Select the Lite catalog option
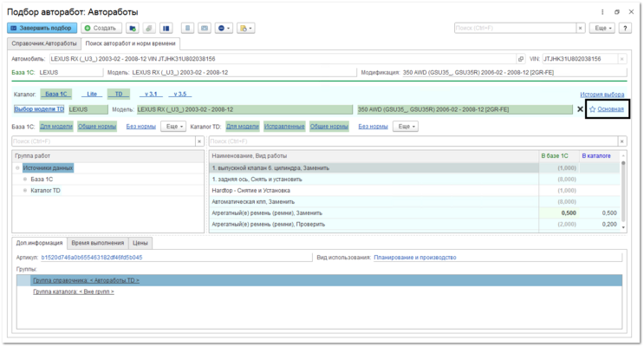 click(92, 95)
